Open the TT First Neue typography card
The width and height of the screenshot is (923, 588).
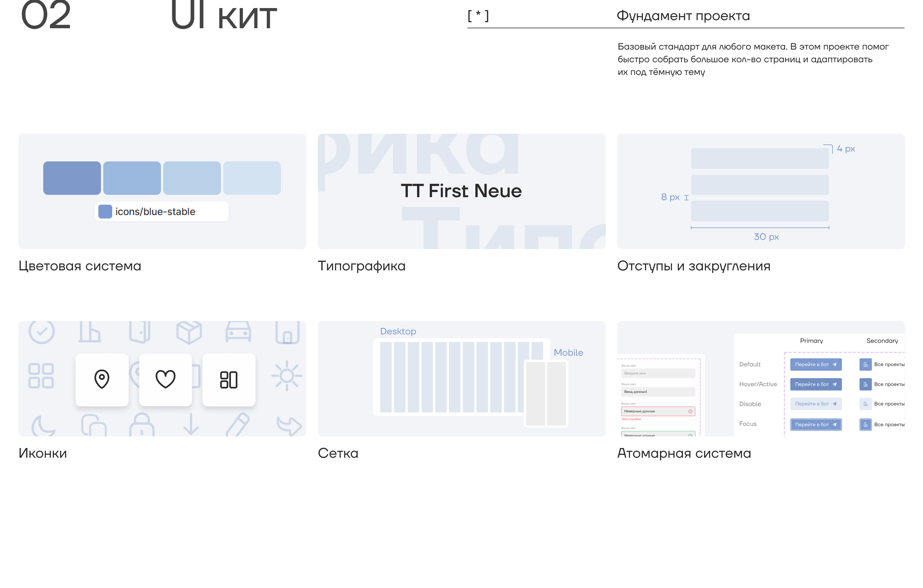461,191
